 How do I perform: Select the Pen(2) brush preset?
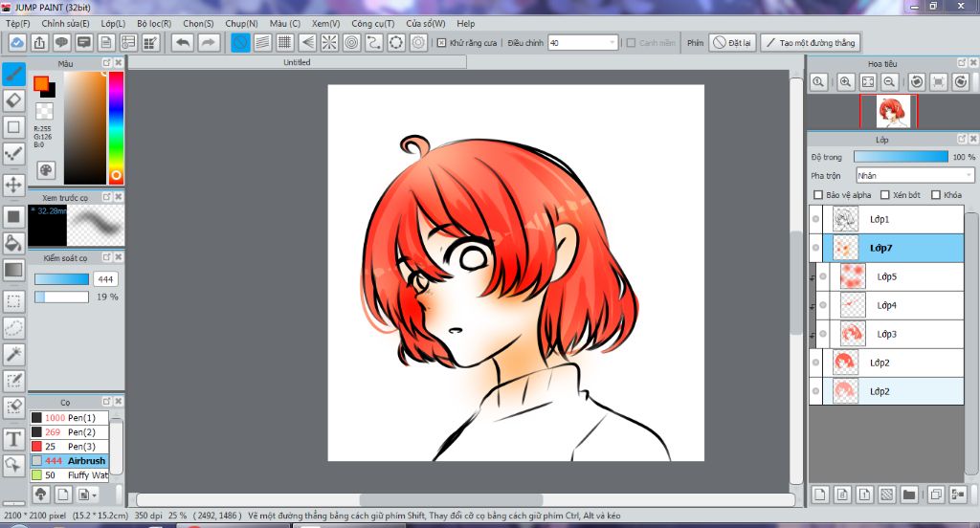[x=69, y=431]
